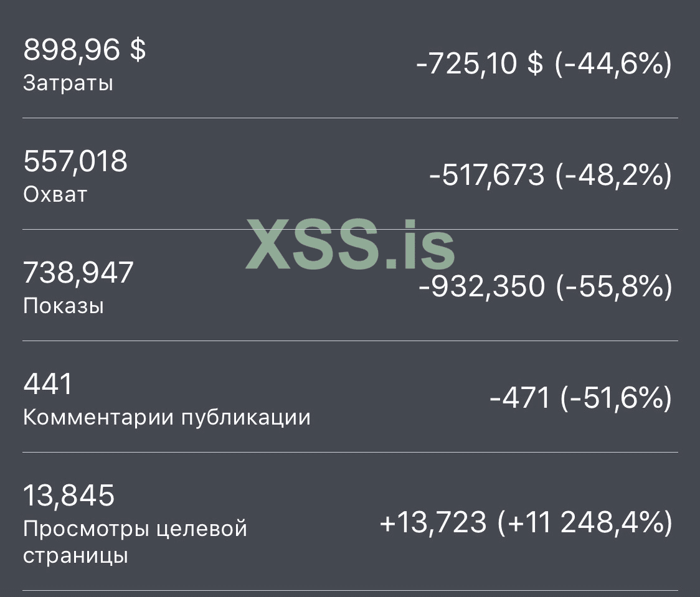Click the 441 comments value
This screenshot has height=597, width=700.
coord(48,384)
